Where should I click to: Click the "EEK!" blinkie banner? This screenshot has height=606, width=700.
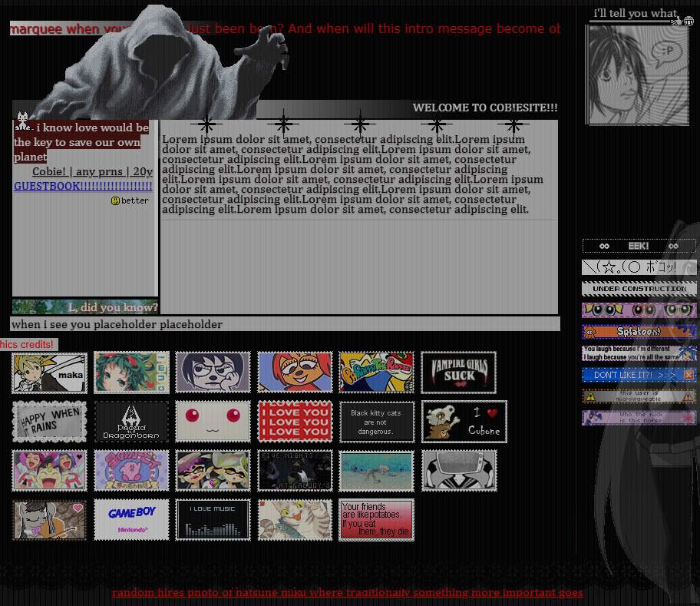click(x=639, y=246)
